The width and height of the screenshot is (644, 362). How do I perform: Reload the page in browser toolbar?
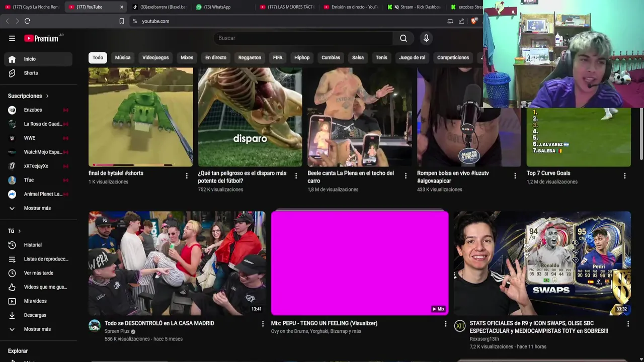point(27,21)
